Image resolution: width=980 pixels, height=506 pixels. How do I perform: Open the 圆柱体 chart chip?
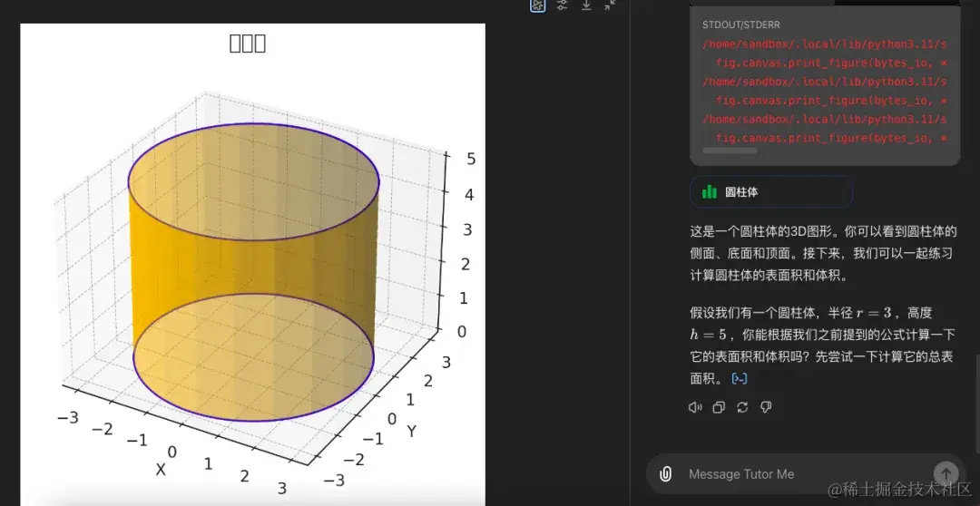coord(771,191)
